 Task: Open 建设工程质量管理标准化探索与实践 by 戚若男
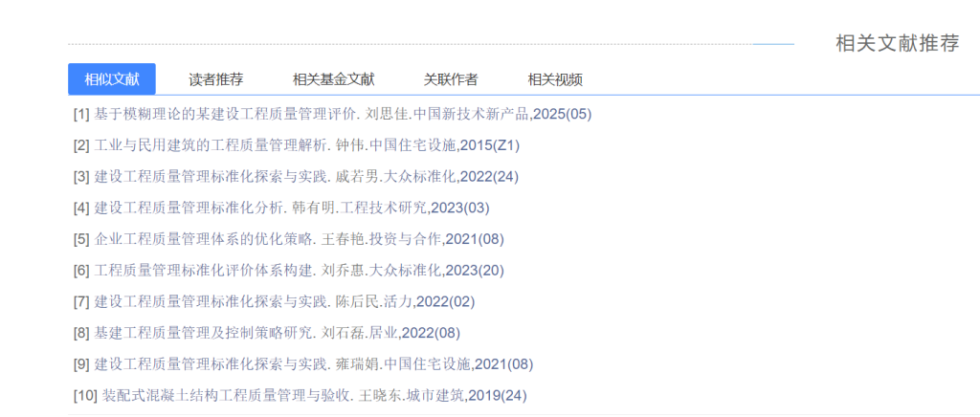coord(210,177)
